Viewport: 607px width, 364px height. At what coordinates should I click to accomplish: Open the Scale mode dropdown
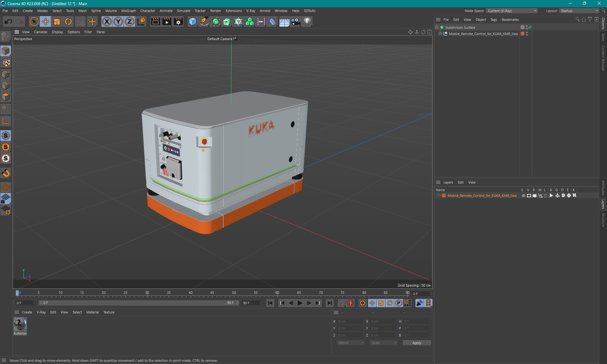tap(383, 343)
